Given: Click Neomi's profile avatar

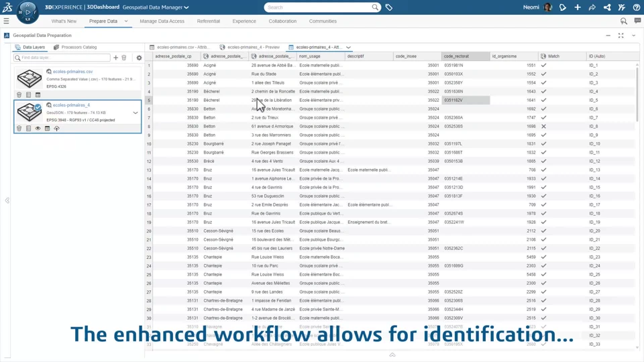Looking at the screenshot, I should click(x=547, y=7).
